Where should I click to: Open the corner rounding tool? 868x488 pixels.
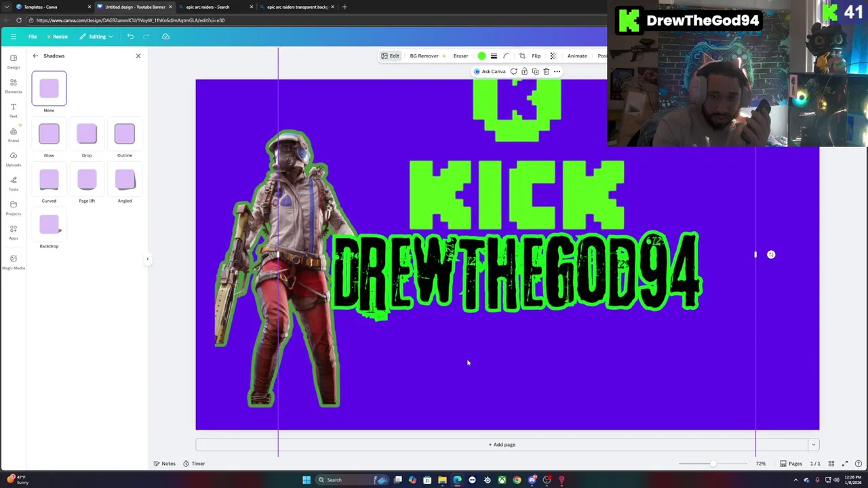point(506,56)
